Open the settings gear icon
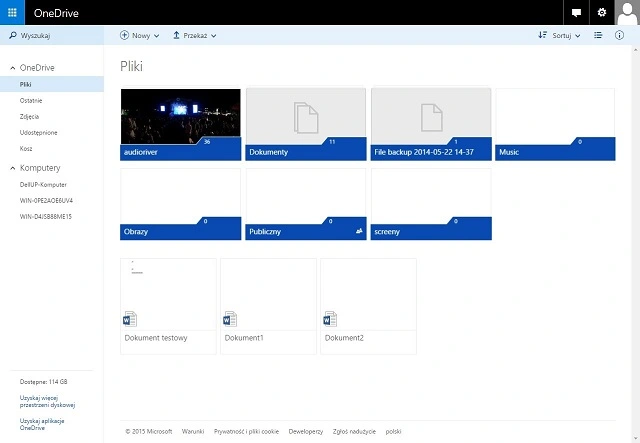640x443 pixels. [x=601, y=12]
